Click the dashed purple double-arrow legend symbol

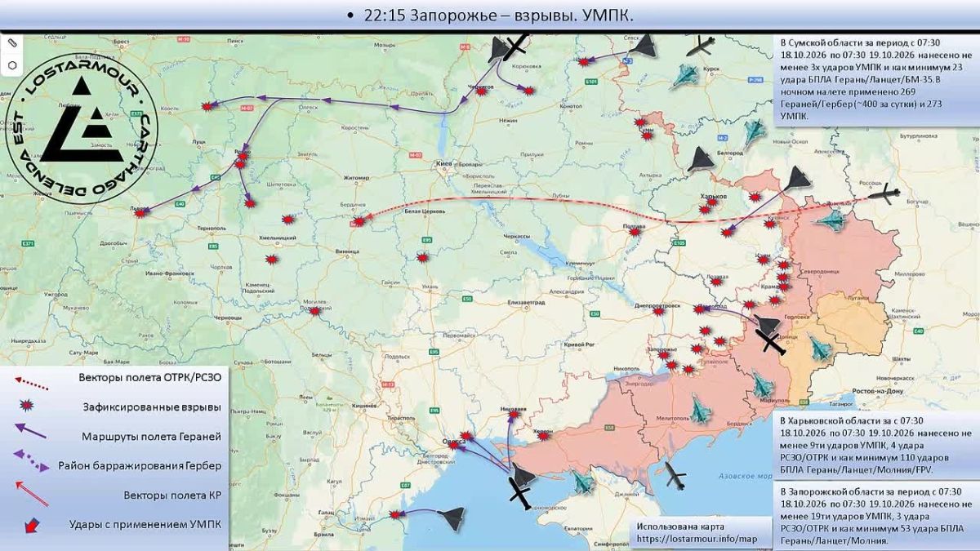pyautogui.click(x=30, y=460)
